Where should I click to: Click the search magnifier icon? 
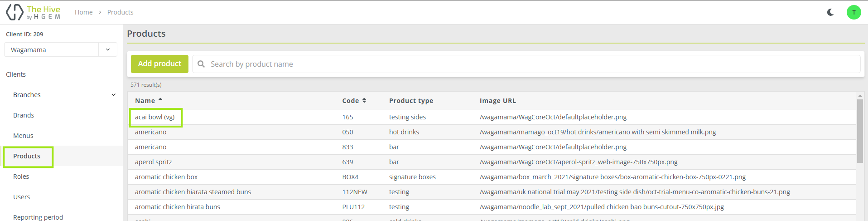pyautogui.click(x=201, y=64)
